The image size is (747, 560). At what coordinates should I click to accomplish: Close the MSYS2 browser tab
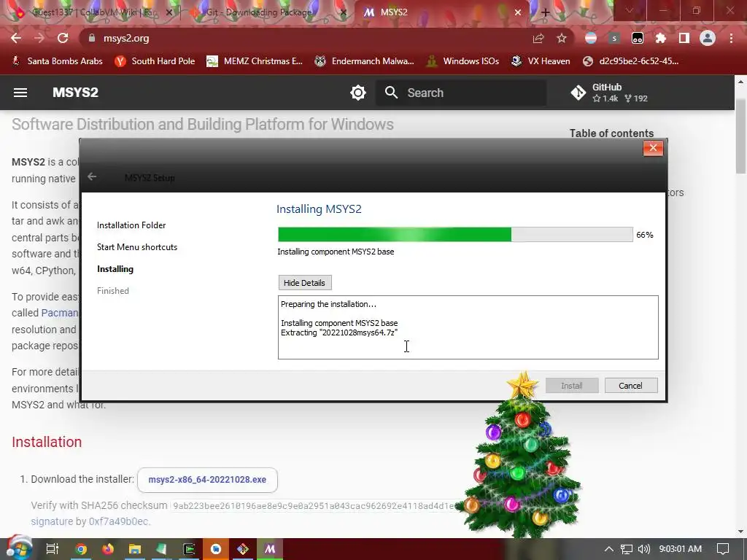click(x=517, y=12)
